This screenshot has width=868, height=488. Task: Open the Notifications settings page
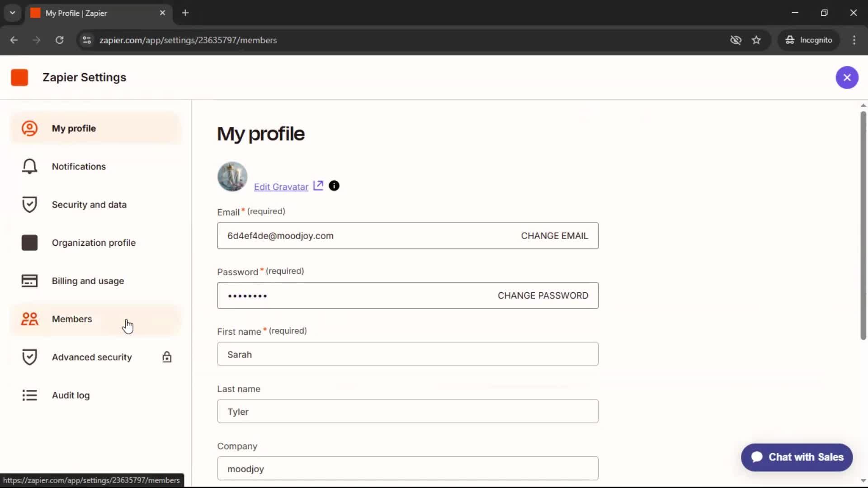point(95,166)
